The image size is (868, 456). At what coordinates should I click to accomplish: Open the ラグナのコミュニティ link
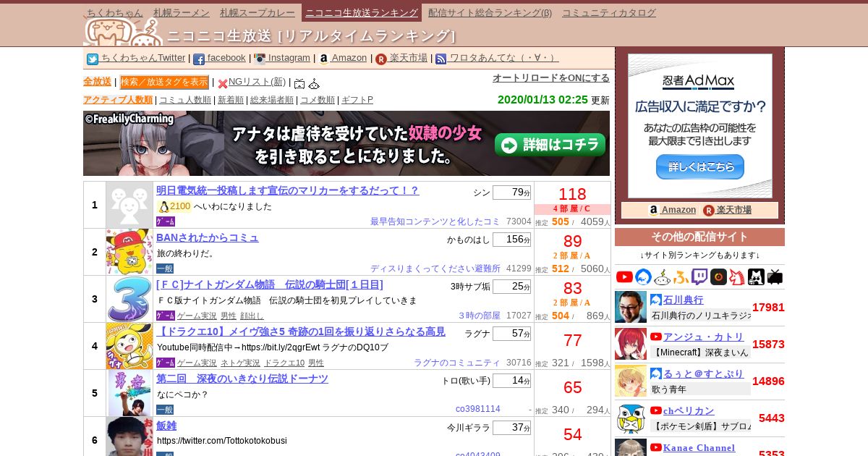[457, 363]
